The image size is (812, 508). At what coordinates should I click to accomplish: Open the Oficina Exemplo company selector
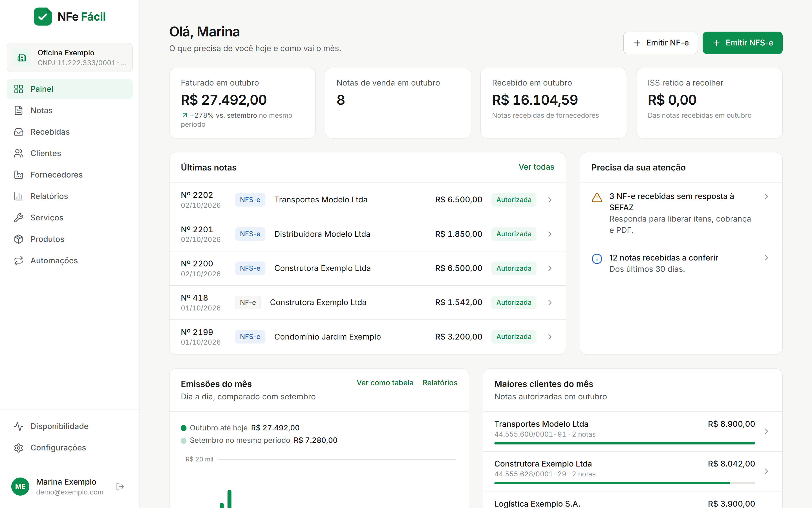(x=69, y=58)
